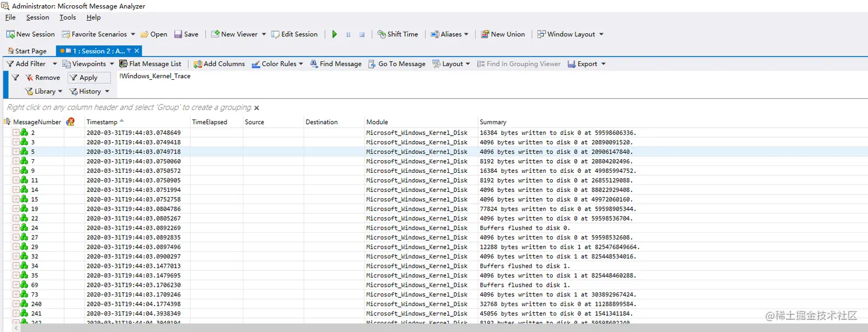Click the Remove filter button
Screen dimensions: 868x332
42,78
